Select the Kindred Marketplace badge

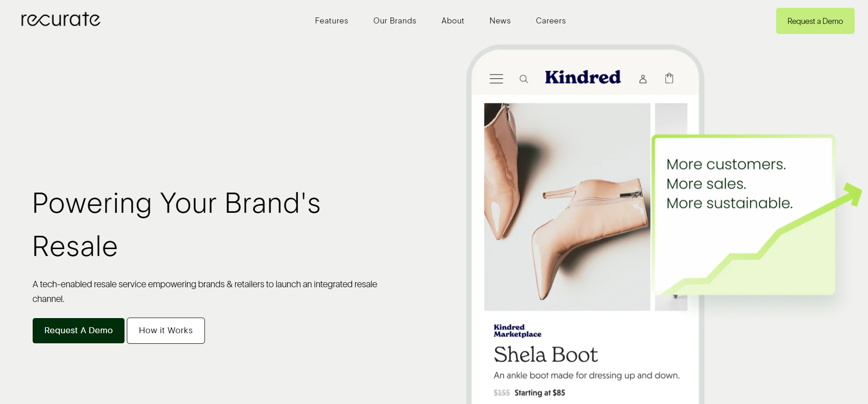pyautogui.click(x=517, y=330)
